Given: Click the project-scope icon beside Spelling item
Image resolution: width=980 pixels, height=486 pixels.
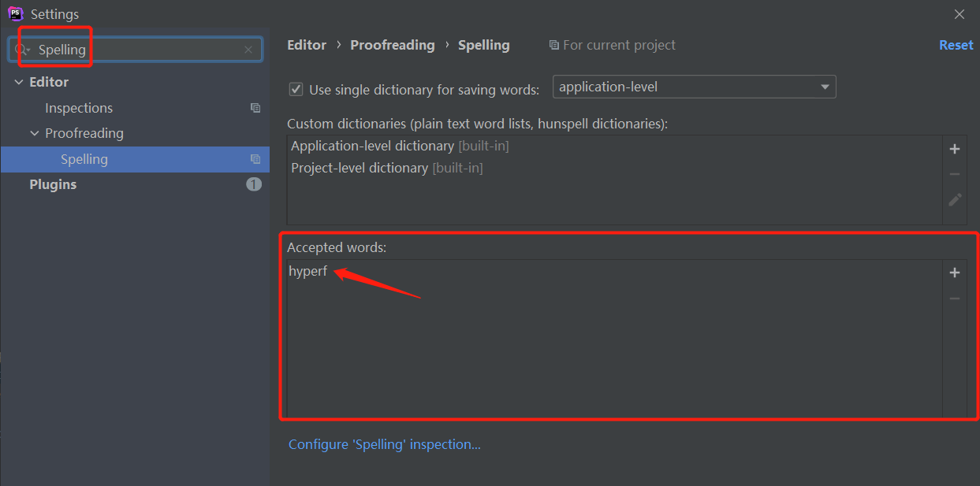Looking at the screenshot, I should pyautogui.click(x=255, y=159).
